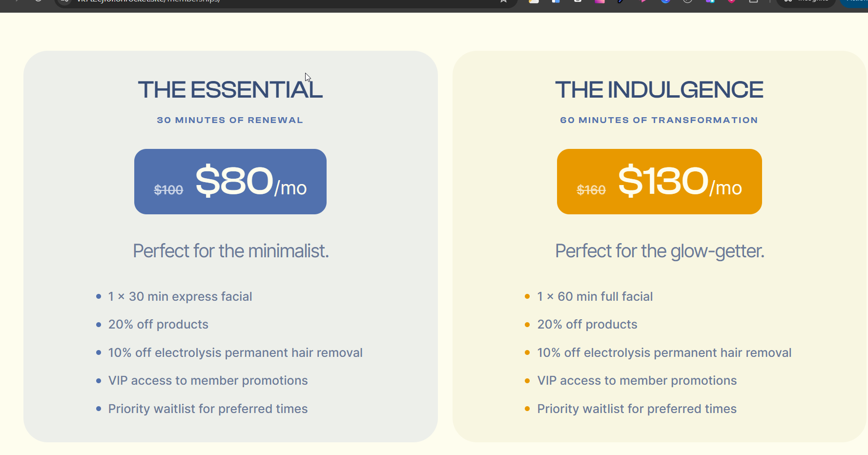Click "1 × 60 min full facial" item
This screenshot has height=455, width=868.
pyautogui.click(x=595, y=297)
